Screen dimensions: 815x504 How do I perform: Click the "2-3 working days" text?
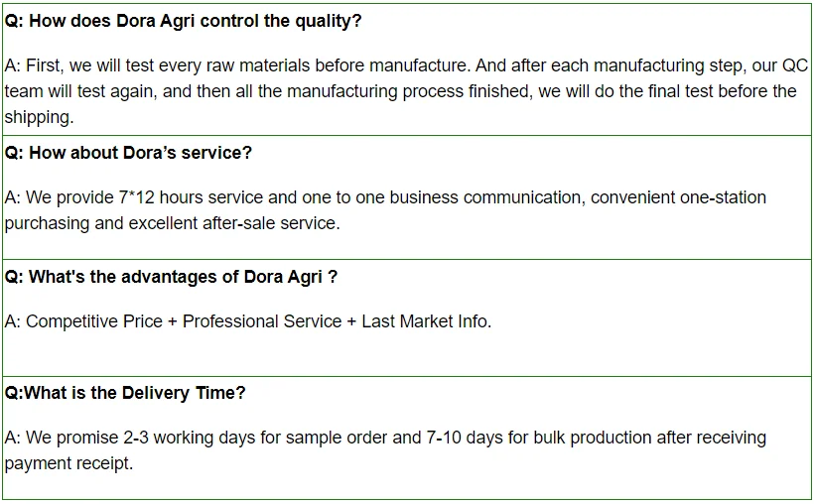pyautogui.click(x=189, y=438)
